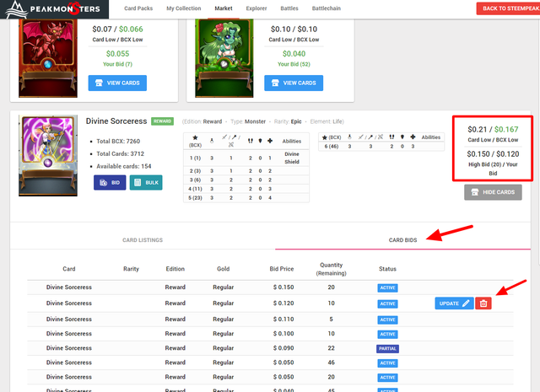Go to My Collection
Viewport: 540px width, 392px height.
(184, 8)
